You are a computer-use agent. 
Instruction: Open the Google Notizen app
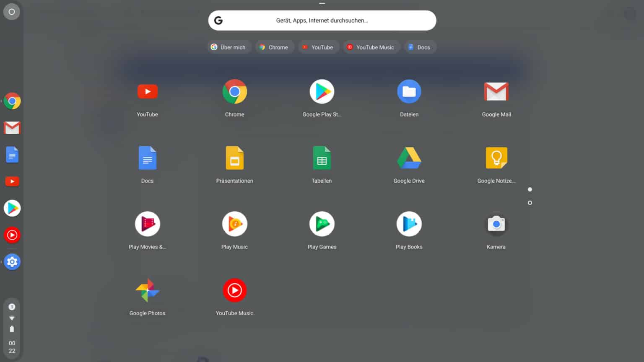(496, 158)
